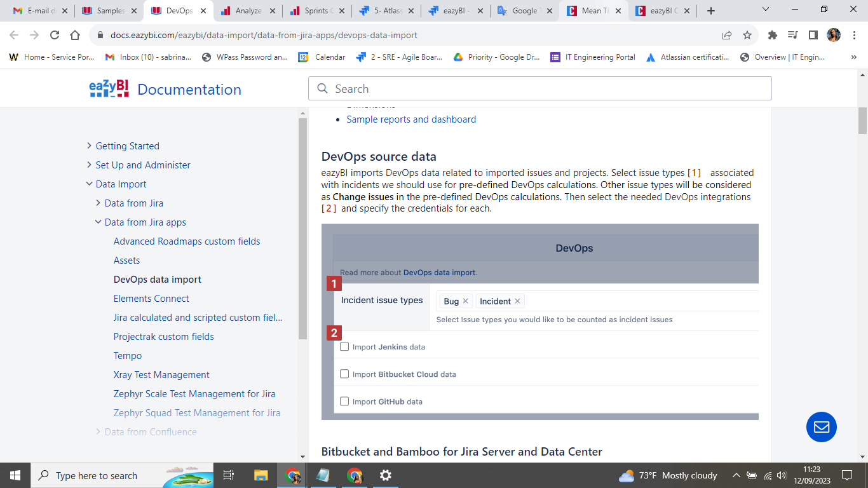Click the browser back arrow
Screen dimensions: 868x488
(x=14, y=35)
